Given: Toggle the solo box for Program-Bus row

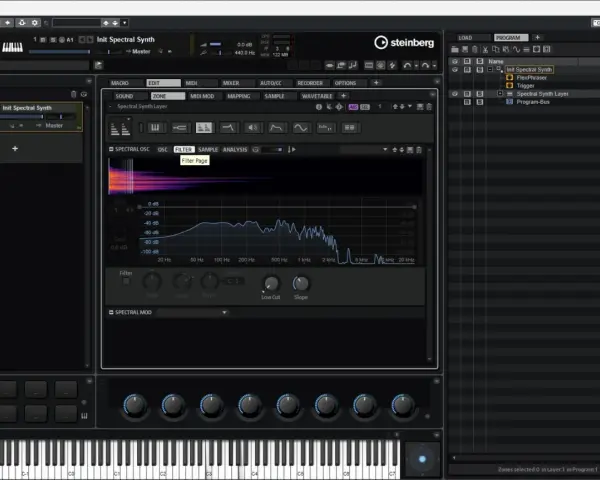Looking at the screenshot, I should 479,102.
